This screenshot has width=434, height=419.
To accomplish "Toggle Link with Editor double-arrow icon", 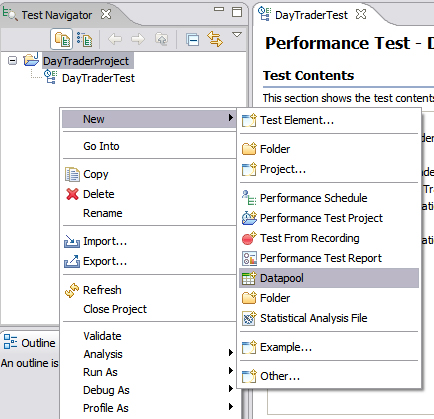I will (x=215, y=39).
